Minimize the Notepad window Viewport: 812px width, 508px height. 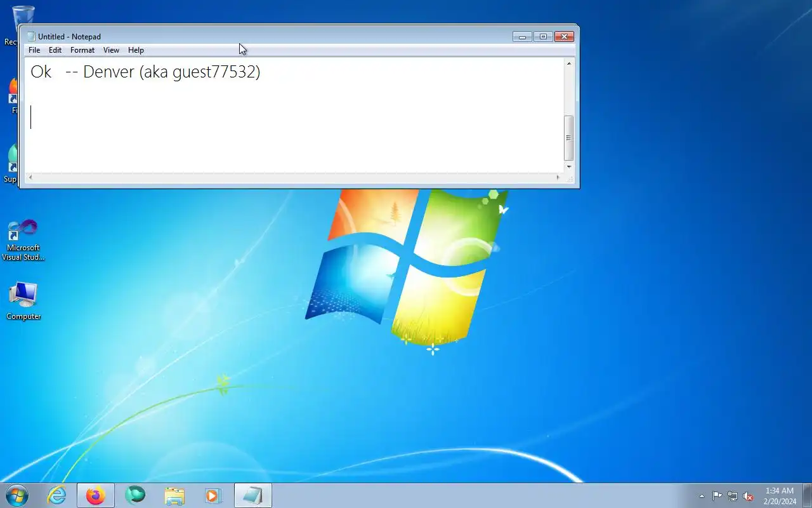[522, 37]
